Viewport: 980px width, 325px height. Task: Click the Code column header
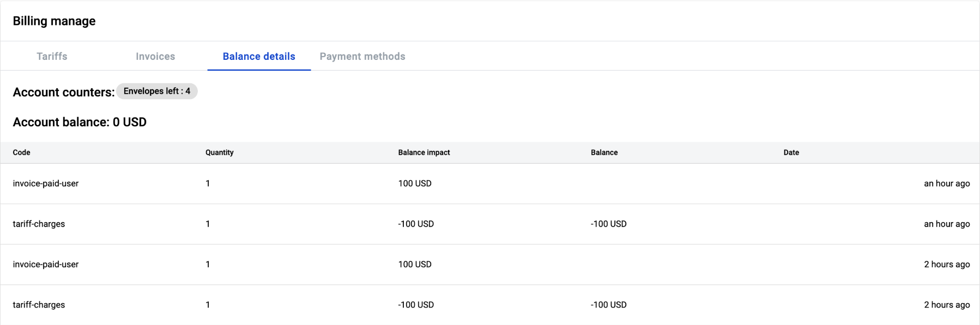click(x=22, y=152)
